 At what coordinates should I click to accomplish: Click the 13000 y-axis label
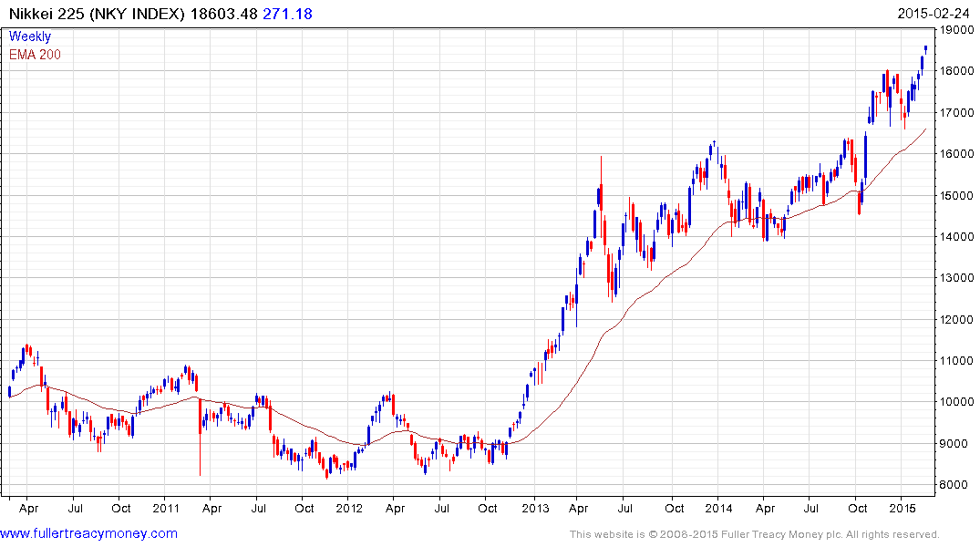point(957,277)
